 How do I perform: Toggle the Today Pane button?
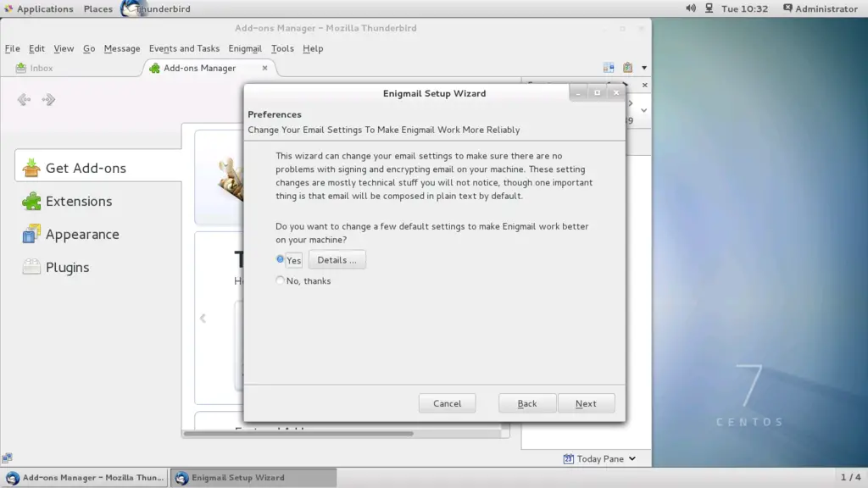pos(600,458)
